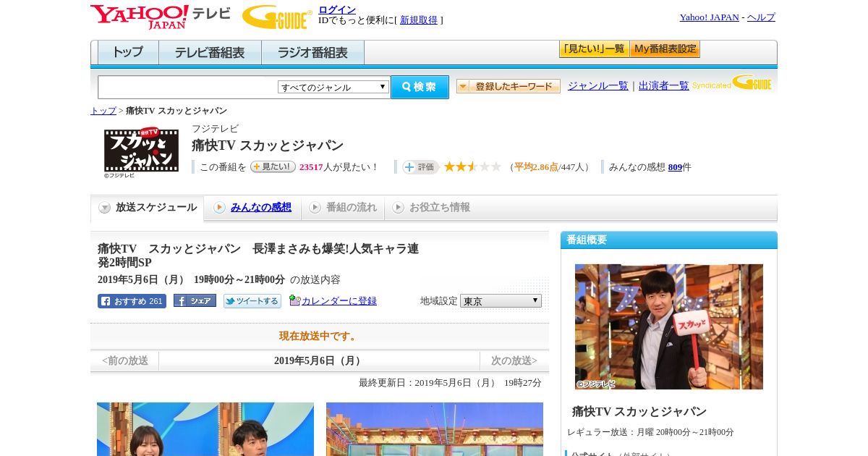The width and height of the screenshot is (868, 456).
Task: Open the「見たい!」一覧 button
Action: tap(594, 49)
